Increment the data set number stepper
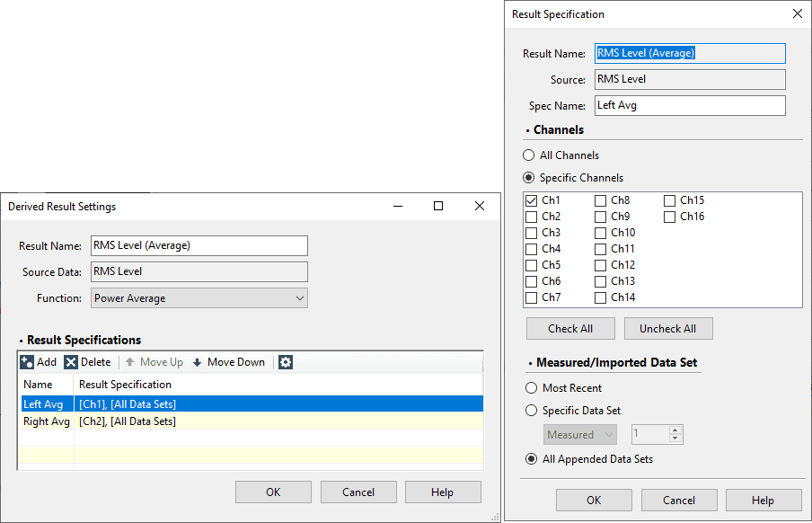The width and height of the screenshot is (812, 523). tap(675, 430)
